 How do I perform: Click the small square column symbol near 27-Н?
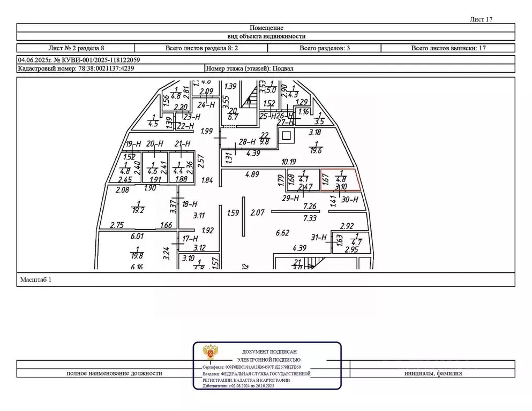[287, 135]
